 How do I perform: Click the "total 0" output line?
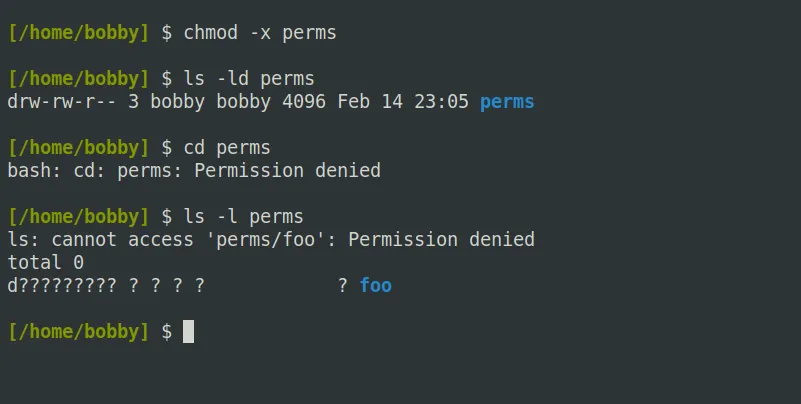coord(45,263)
